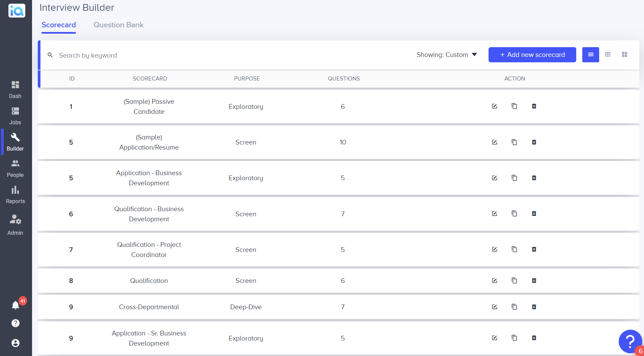
Task: Click the iQ logo at top left
Action: coord(17,10)
